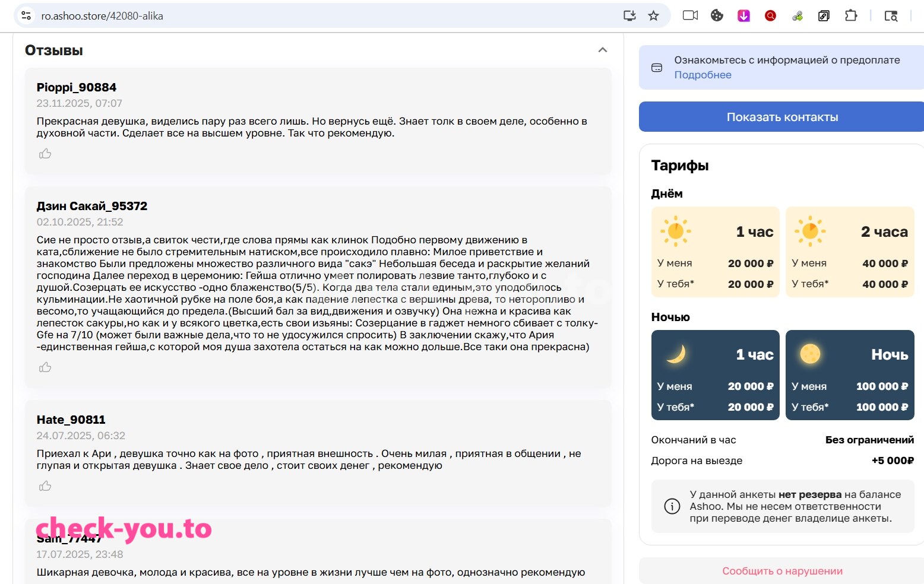Select the night 1 час tariff card
The width and height of the screenshot is (924, 584).
[x=715, y=375]
